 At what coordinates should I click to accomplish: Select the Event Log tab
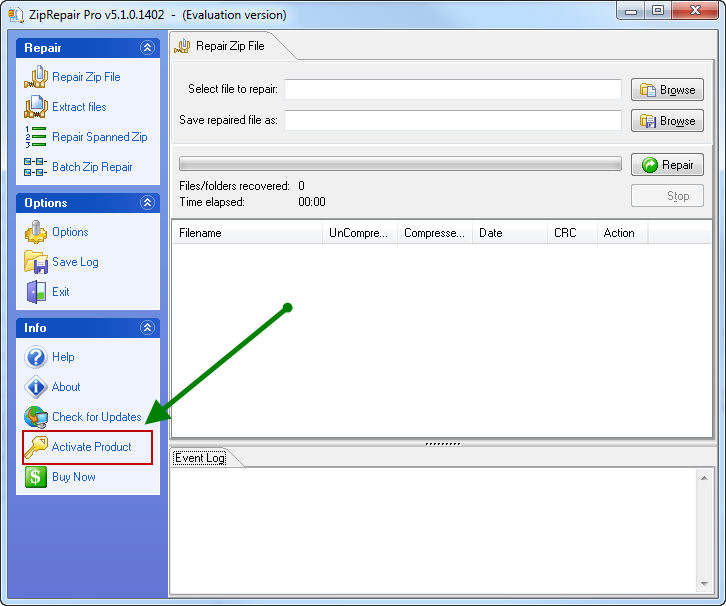pyautogui.click(x=200, y=458)
